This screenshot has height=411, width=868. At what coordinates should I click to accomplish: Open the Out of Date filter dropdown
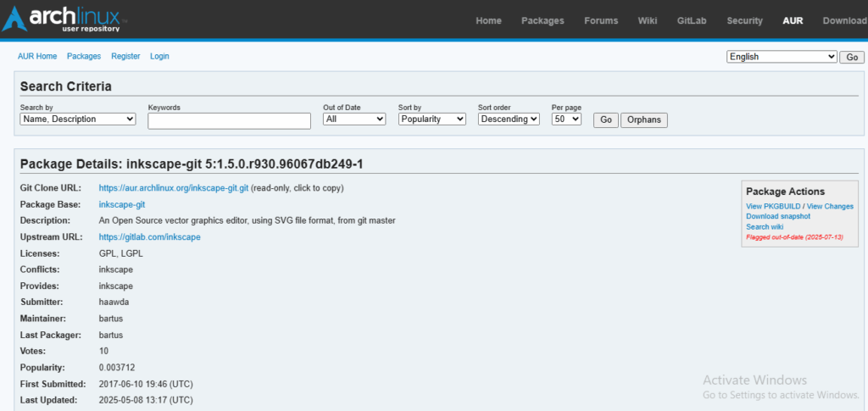coord(354,119)
